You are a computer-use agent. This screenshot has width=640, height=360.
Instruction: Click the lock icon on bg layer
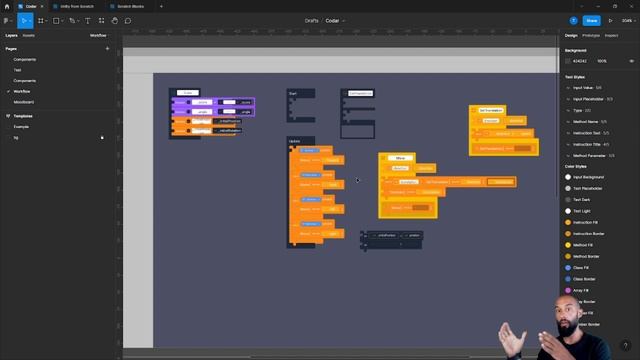102,138
